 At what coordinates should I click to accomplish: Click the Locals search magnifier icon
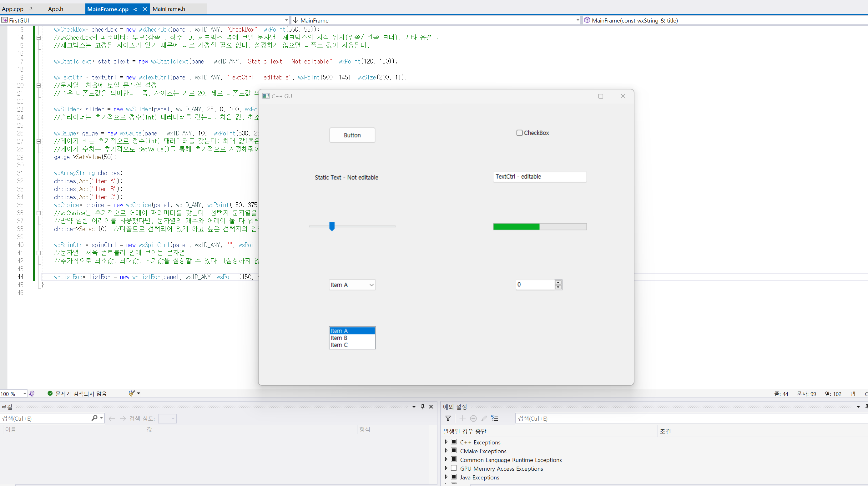click(x=94, y=418)
